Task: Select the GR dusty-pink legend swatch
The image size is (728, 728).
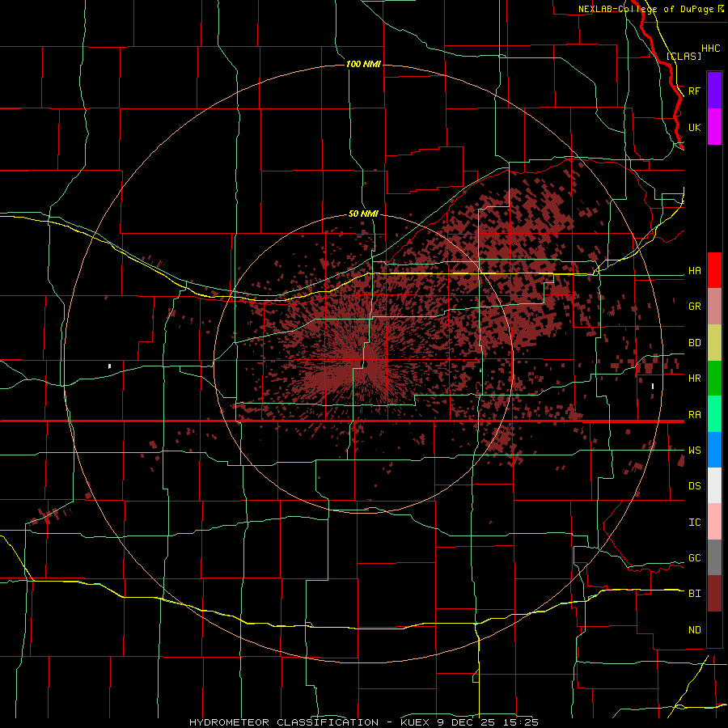Action: (714, 307)
